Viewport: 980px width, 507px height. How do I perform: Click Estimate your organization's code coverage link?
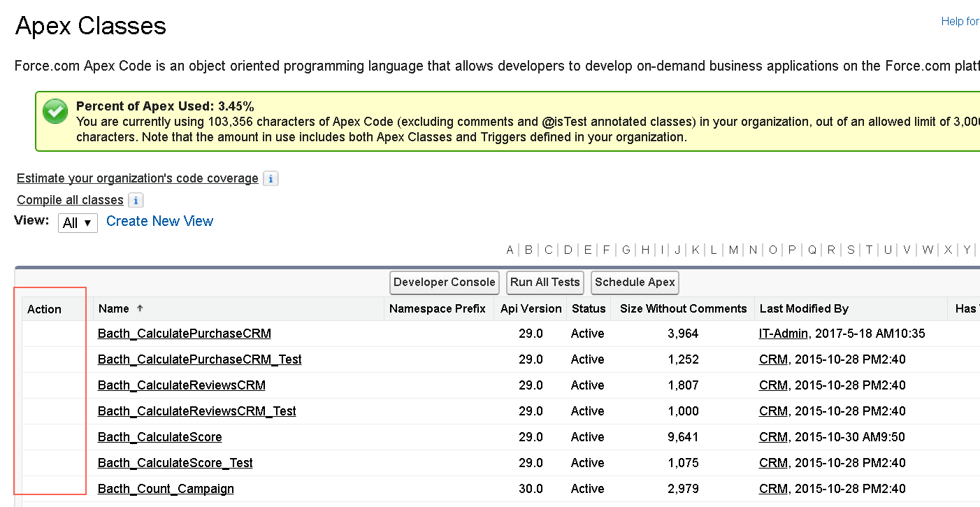(137, 178)
